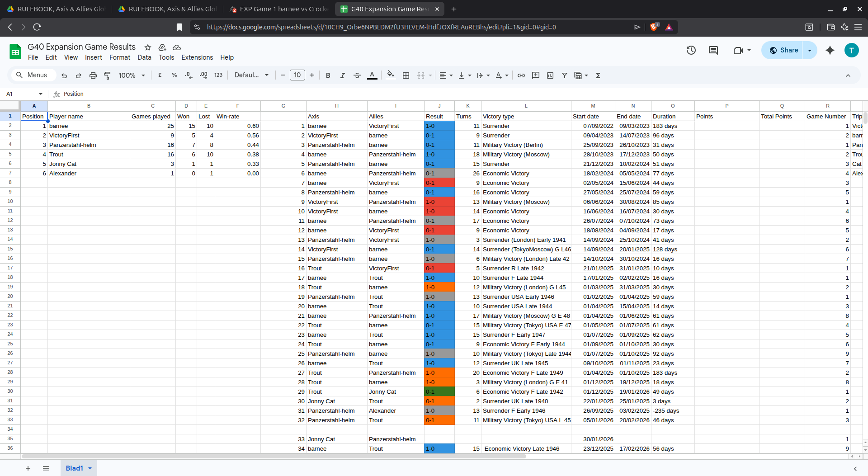Image resolution: width=868 pixels, height=476 pixels.
Task: Open the font selection dropdown
Action: 251,75
